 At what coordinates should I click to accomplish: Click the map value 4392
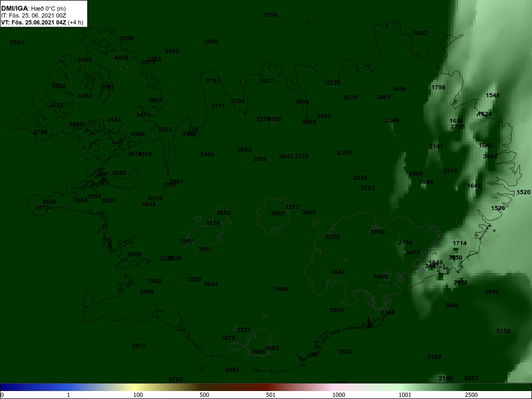(85, 96)
